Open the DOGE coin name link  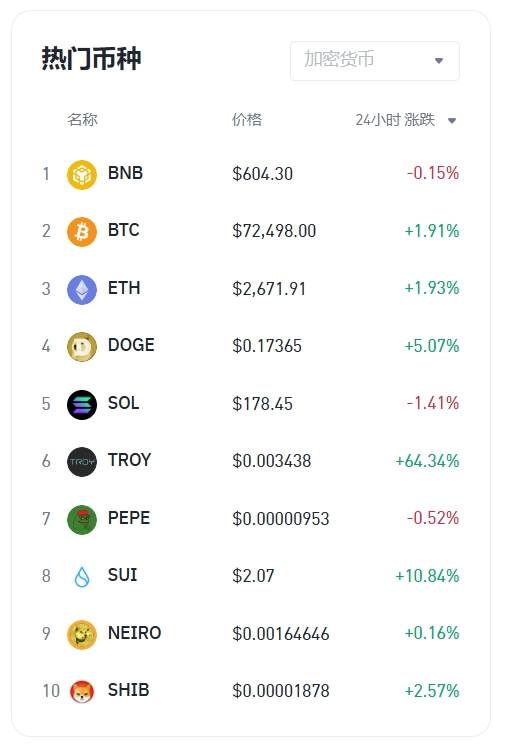[131, 345]
